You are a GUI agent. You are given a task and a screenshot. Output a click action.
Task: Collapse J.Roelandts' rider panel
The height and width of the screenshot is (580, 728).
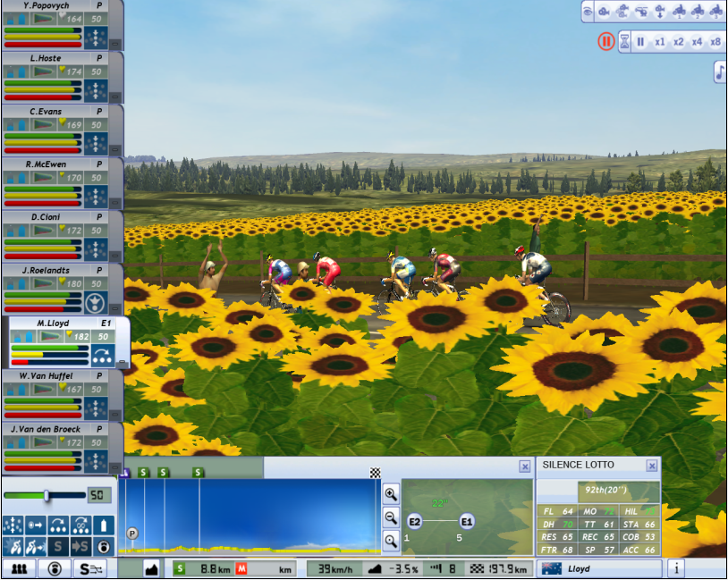coord(114,309)
